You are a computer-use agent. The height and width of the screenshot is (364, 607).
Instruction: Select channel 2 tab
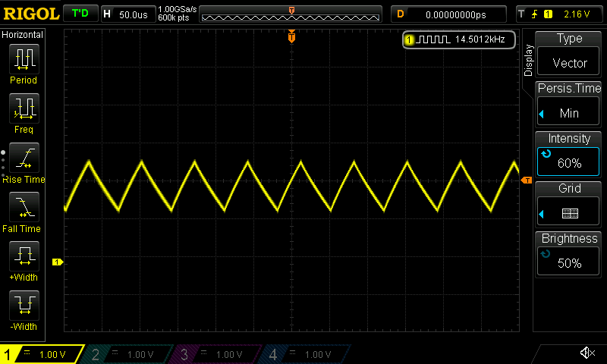[127, 354]
